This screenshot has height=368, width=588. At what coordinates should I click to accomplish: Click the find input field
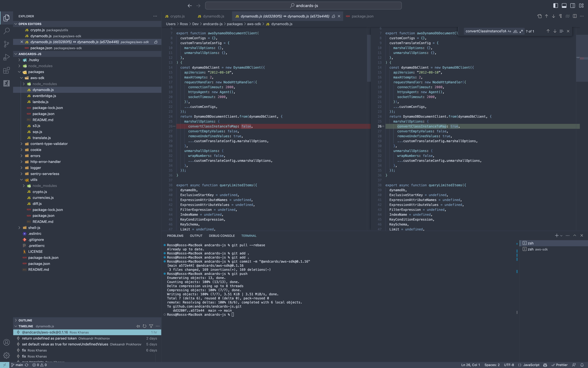485,31
